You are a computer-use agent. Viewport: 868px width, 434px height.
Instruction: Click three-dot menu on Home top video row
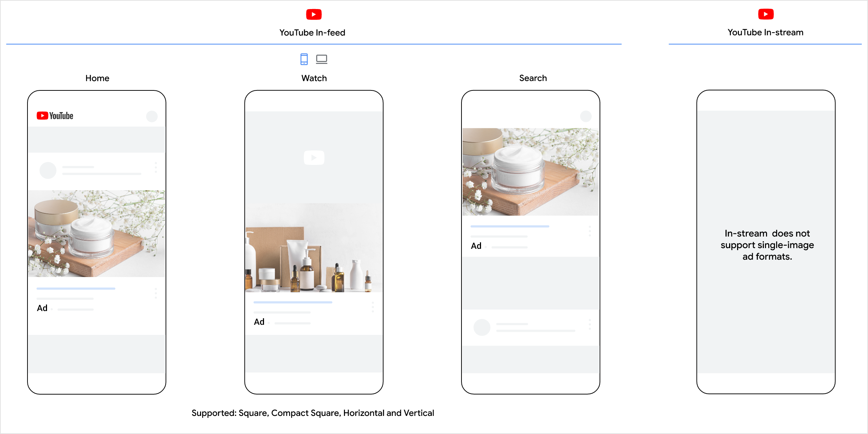pos(156,167)
